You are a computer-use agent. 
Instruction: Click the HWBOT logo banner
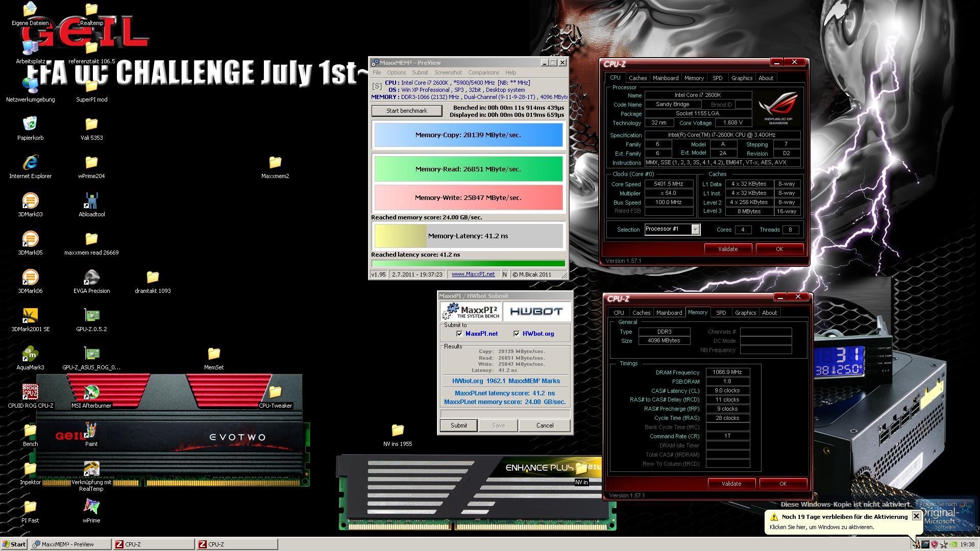tap(536, 311)
